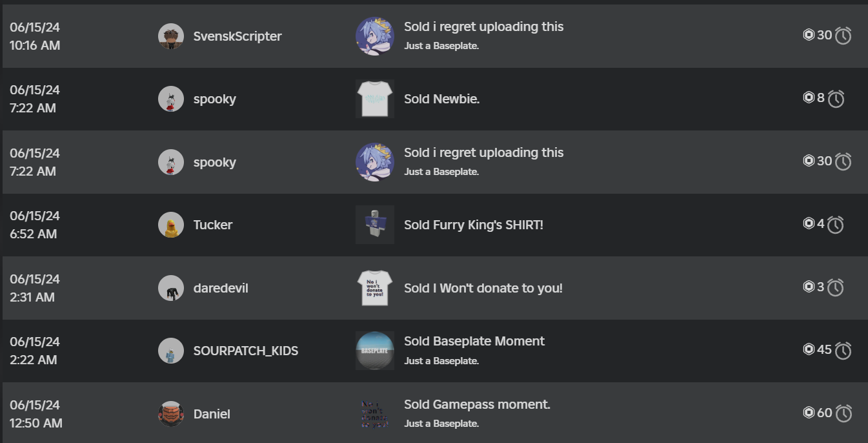Click Sold Furry King's SHIRT! text
Image resolution: width=868 pixels, height=443 pixels.
tap(474, 225)
